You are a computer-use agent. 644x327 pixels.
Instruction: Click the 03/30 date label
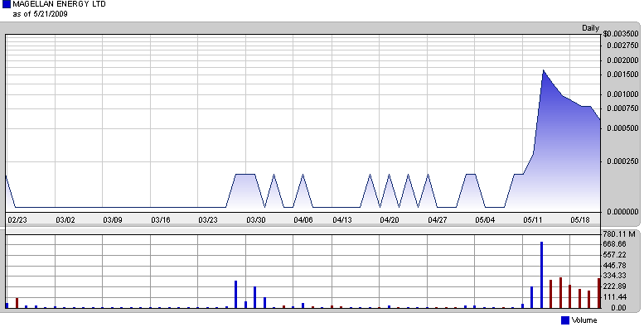[x=256, y=220]
